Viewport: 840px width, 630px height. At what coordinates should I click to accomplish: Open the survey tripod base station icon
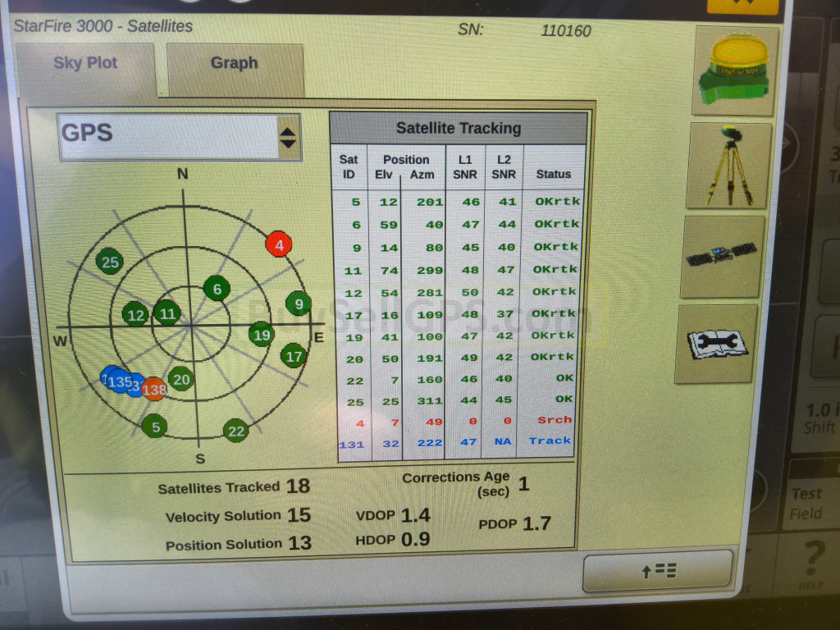tap(729, 165)
